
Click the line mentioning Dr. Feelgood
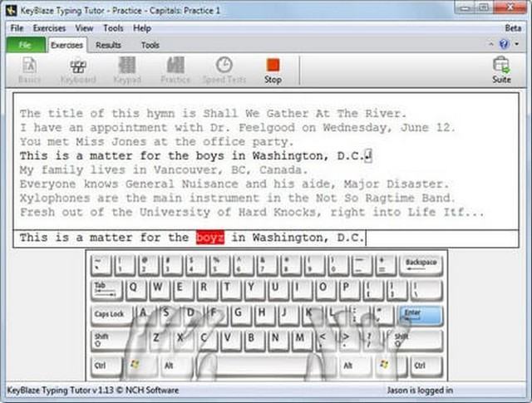coord(237,128)
